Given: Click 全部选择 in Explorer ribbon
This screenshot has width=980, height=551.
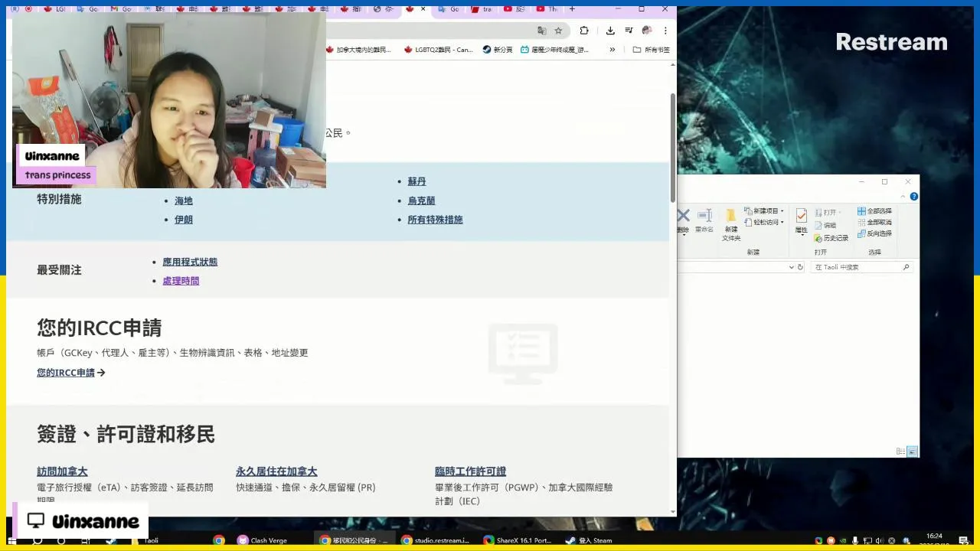Looking at the screenshot, I should pos(875,211).
